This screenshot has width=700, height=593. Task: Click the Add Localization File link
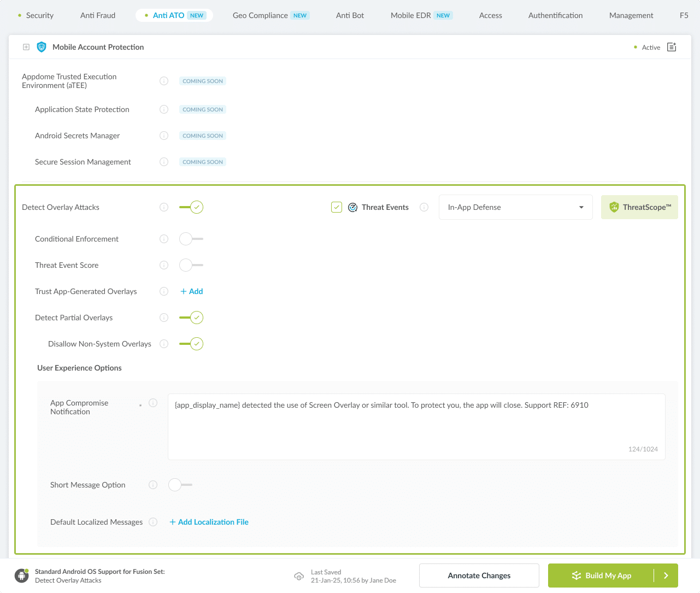pyautogui.click(x=209, y=522)
